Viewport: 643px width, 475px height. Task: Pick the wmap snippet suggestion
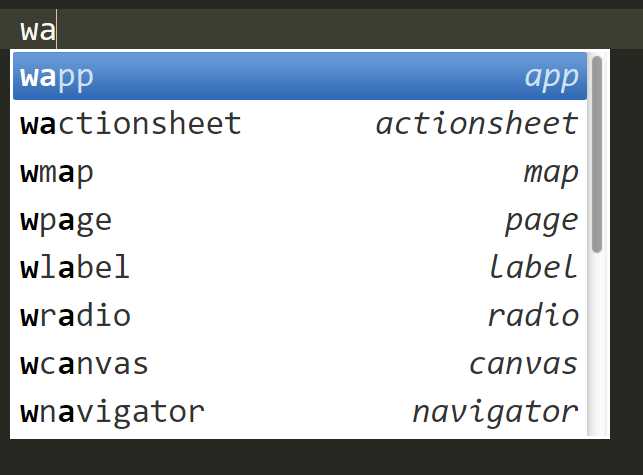300,172
